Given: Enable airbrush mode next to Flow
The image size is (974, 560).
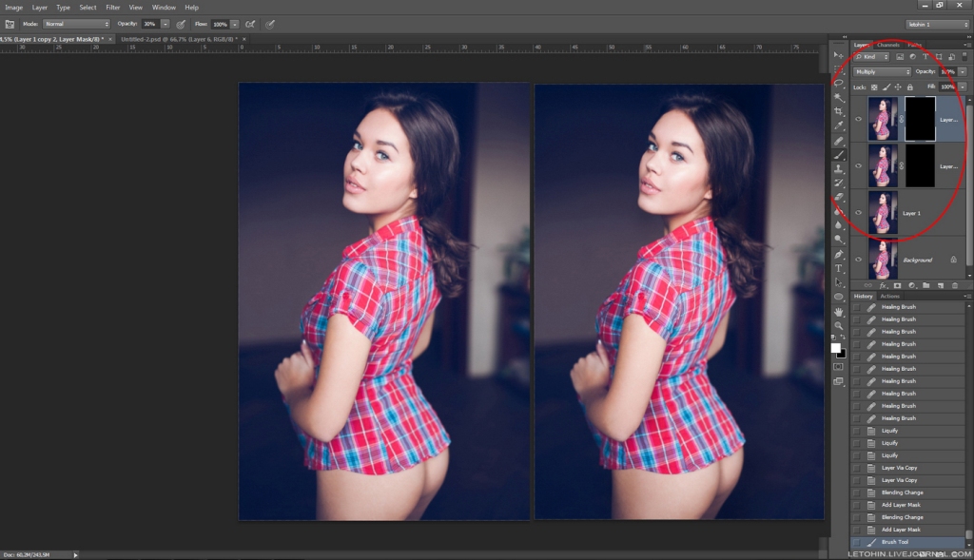Looking at the screenshot, I should 250,23.
